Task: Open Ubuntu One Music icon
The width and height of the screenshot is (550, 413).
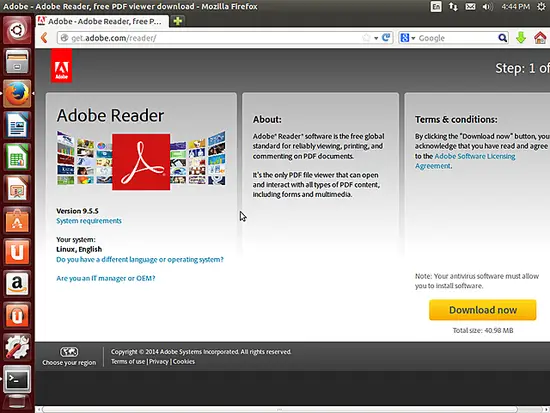Action: [x=17, y=315]
